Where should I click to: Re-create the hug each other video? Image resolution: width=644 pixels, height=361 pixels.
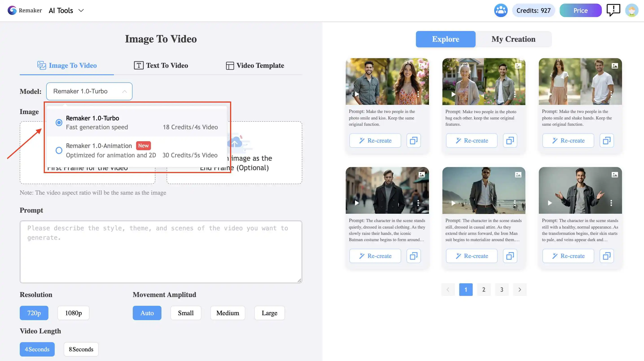[472, 141]
